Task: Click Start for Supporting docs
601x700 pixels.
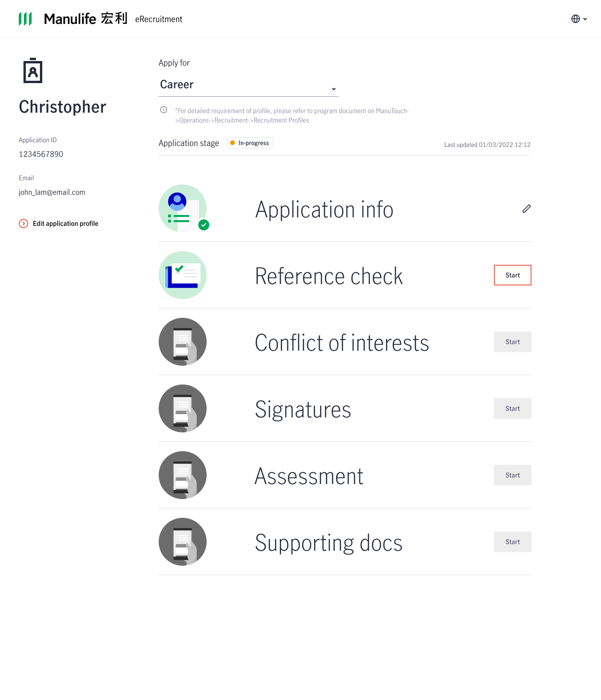Action: (513, 542)
